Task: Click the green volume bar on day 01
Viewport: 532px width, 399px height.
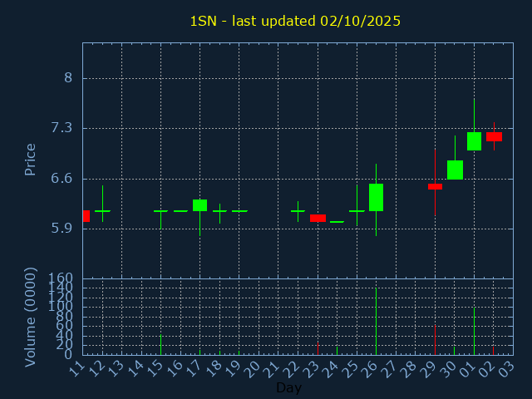Action: coord(474,331)
